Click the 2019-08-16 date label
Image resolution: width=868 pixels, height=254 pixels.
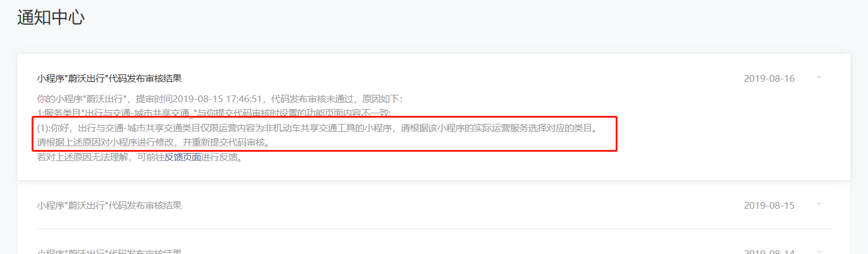769,79
